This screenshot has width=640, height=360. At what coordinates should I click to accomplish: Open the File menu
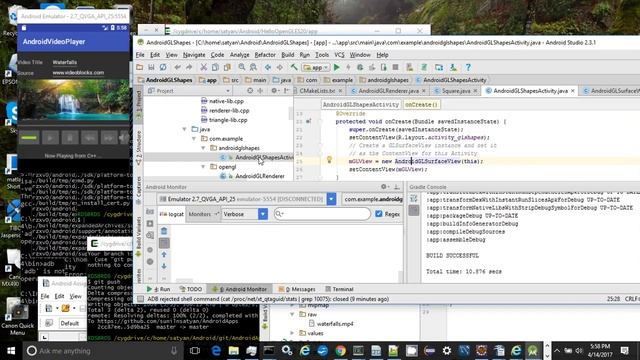(140, 55)
